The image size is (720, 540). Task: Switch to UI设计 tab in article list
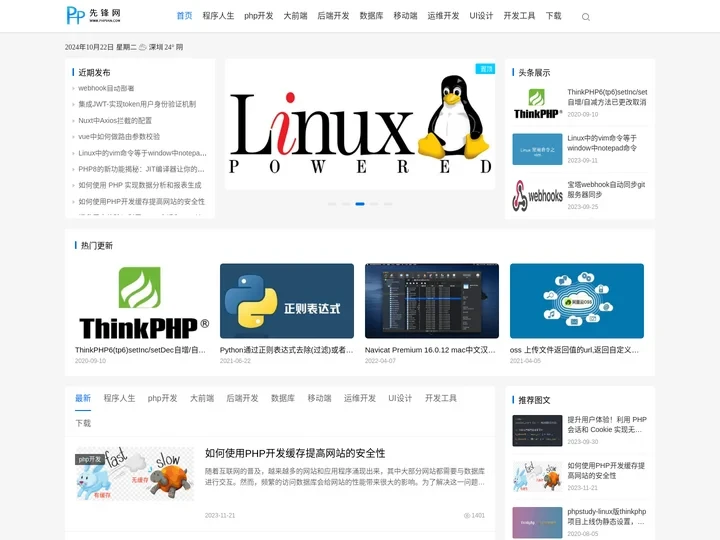[400, 398]
